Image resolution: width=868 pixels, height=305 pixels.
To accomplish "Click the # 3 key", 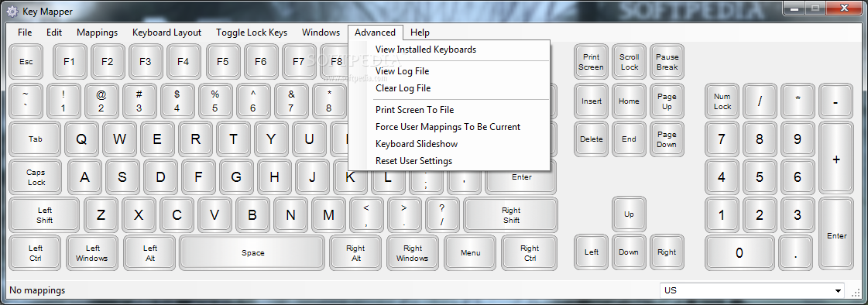I will 139,101.
